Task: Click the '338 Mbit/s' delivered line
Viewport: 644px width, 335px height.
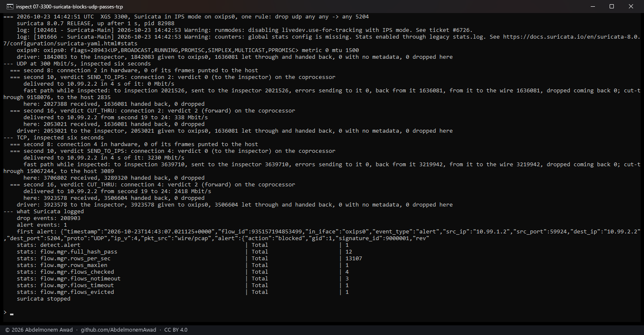Action: 116,118
